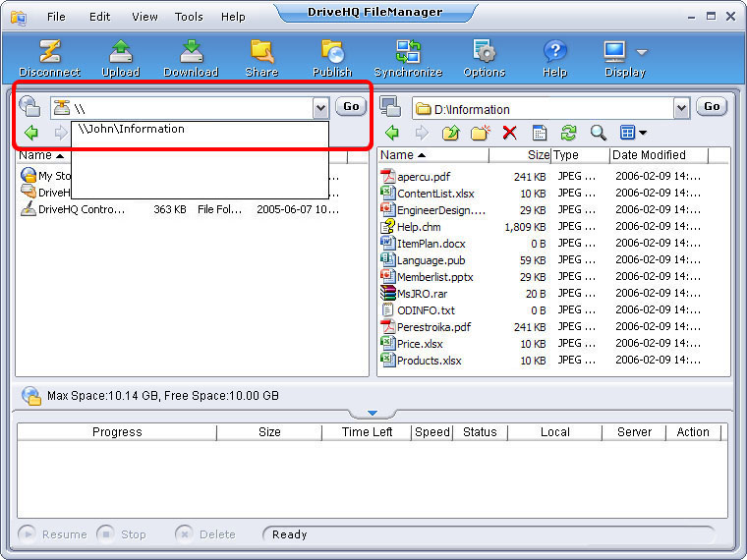The height and width of the screenshot is (560, 747).
Task: Sort local list by Size column
Action: pos(520,155)
